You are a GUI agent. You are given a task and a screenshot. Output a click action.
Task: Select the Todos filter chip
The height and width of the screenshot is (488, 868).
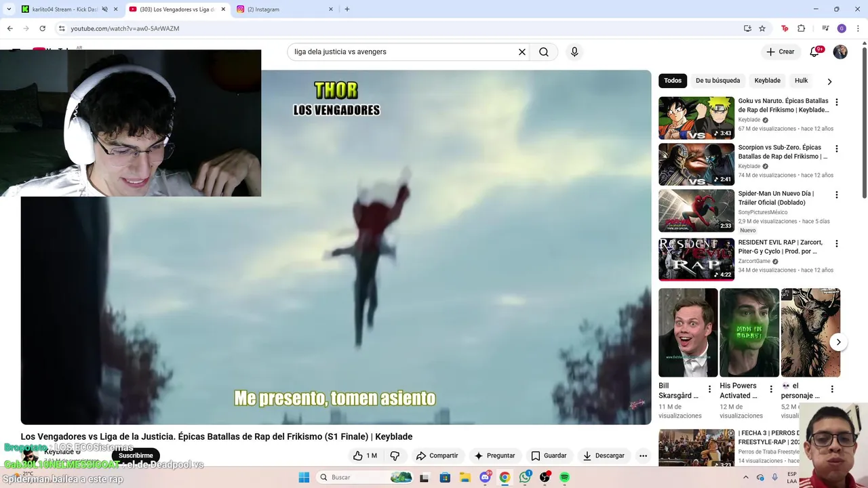click(673, 81)
